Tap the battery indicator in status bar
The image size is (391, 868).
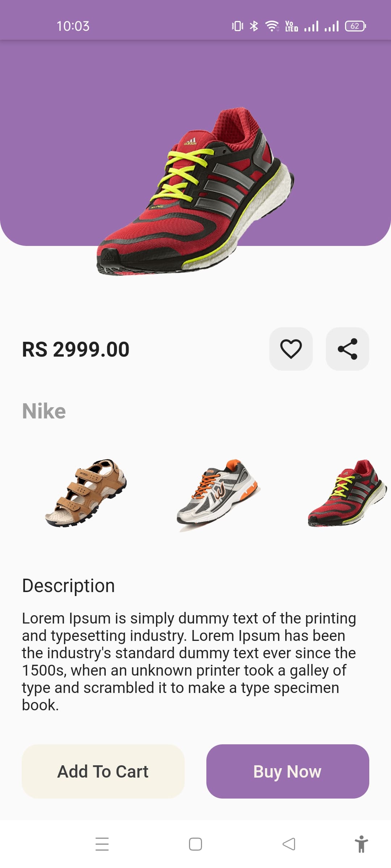[x=355, y=26]
